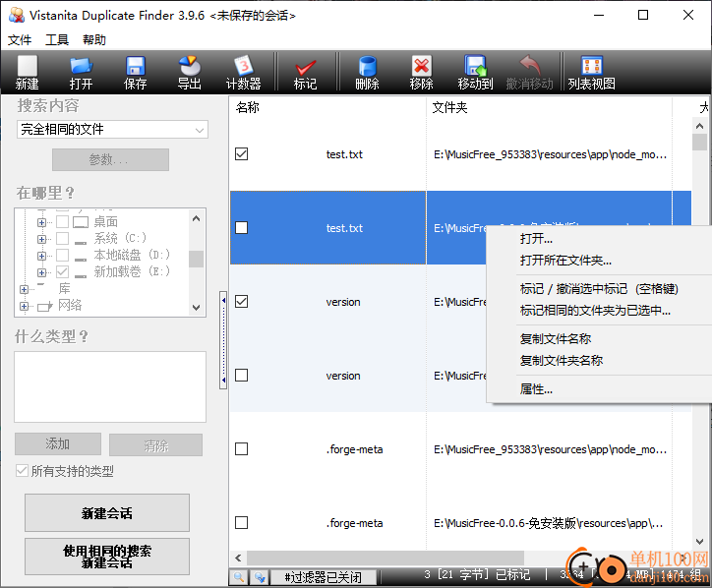Image resolution: width=712 pixels, height=588 pixels.
Task: Choose 打开所在文件夹... in the context menu
Action: [599, 261]
